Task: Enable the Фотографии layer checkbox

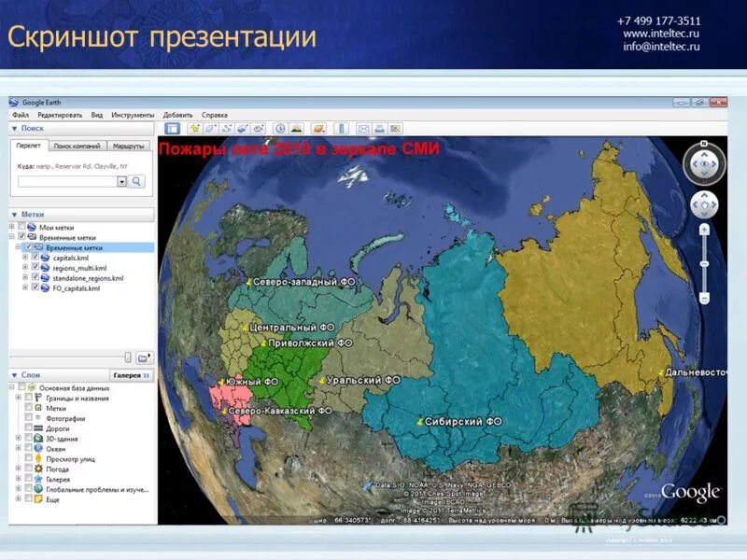Action: 29,417
